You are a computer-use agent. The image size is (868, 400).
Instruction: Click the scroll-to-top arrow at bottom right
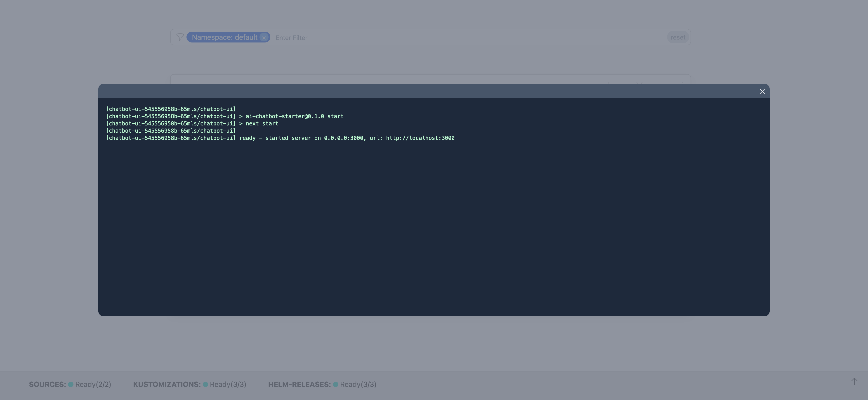pyautogui.click(x=854, y=381)
